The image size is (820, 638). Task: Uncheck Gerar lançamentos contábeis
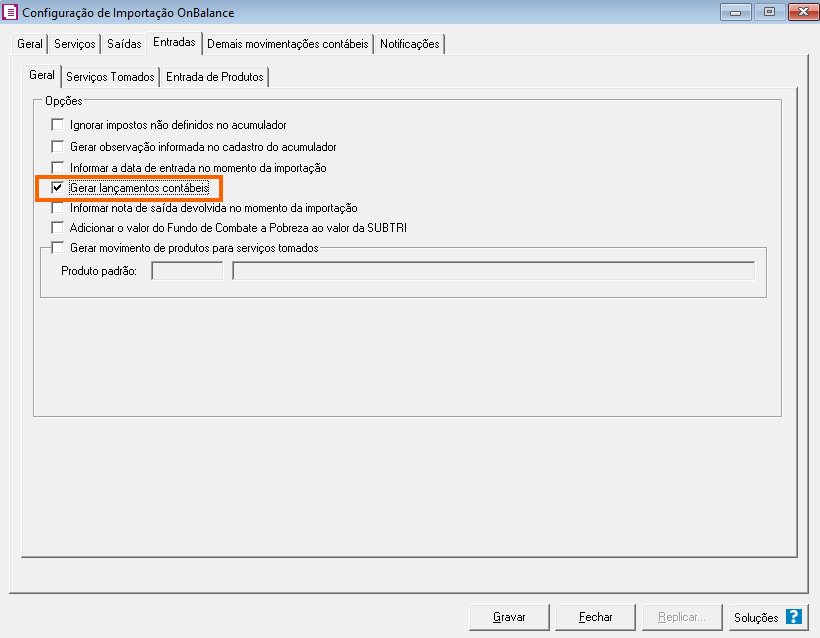[x=58, y=188]
